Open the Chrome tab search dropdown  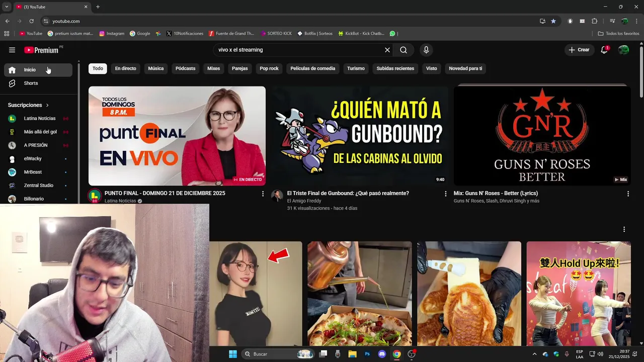pyautogui.click(x=7, y=7)
